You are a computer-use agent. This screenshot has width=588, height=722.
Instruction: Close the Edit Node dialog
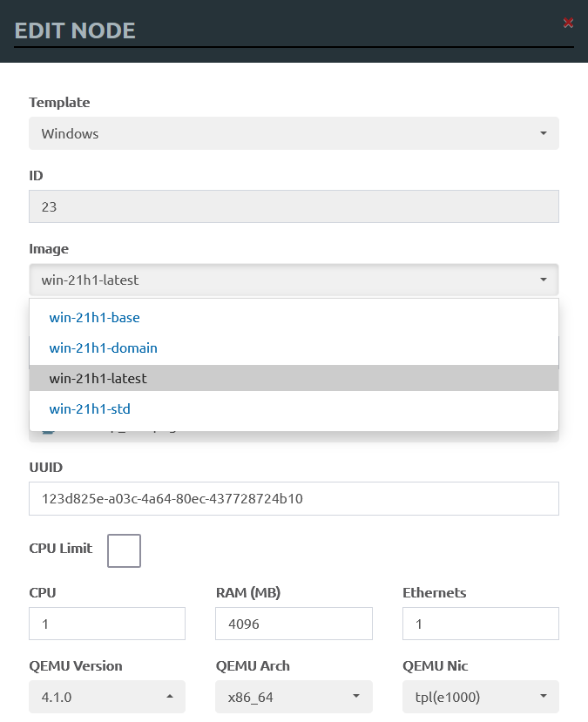pyautogui.click(x=568, y=23)
